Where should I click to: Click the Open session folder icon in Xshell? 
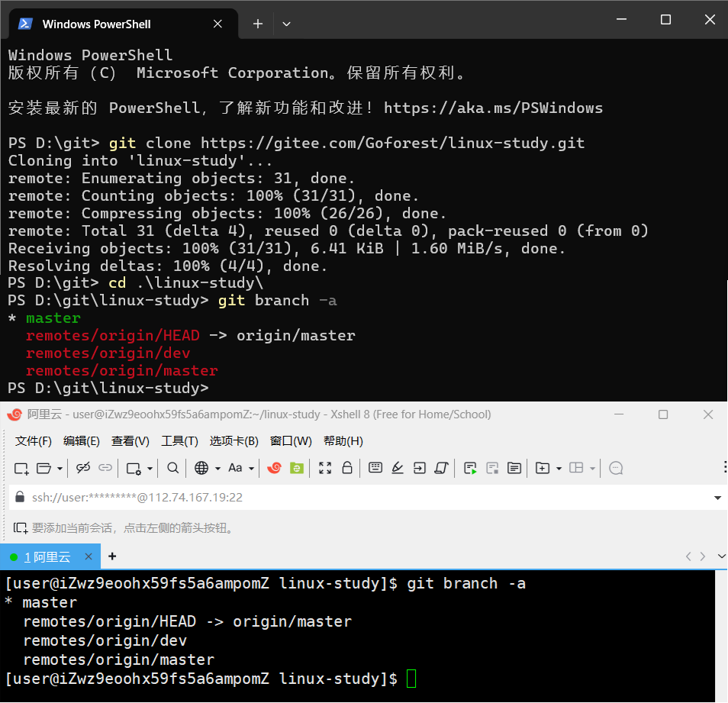[43, 468]
